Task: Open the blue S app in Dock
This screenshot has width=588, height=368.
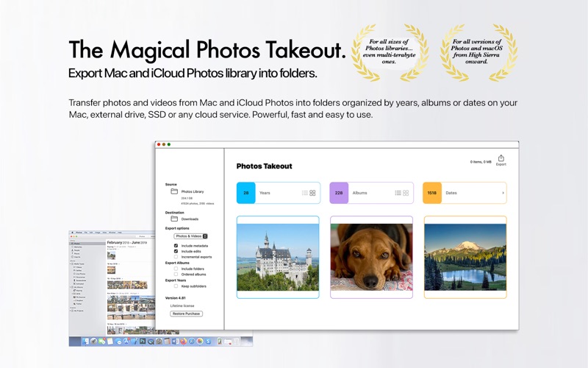Action: (x=208, y=341)
